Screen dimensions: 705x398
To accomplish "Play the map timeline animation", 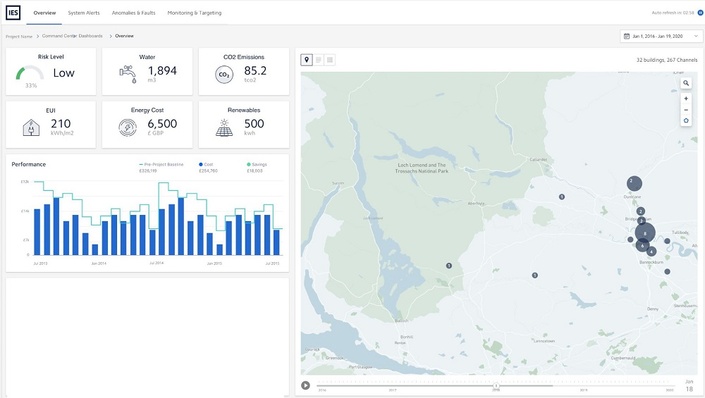I will click(305, 385).
